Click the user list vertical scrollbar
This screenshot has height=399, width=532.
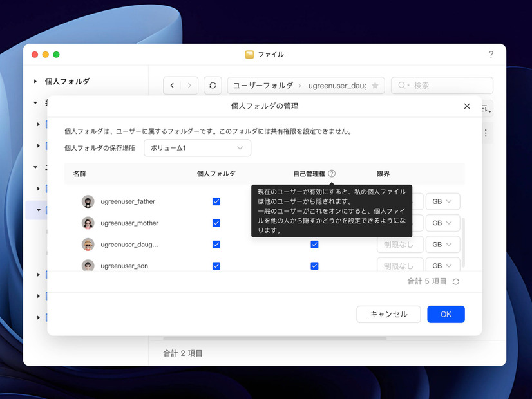pyautogui.click(x=463, y=243)
